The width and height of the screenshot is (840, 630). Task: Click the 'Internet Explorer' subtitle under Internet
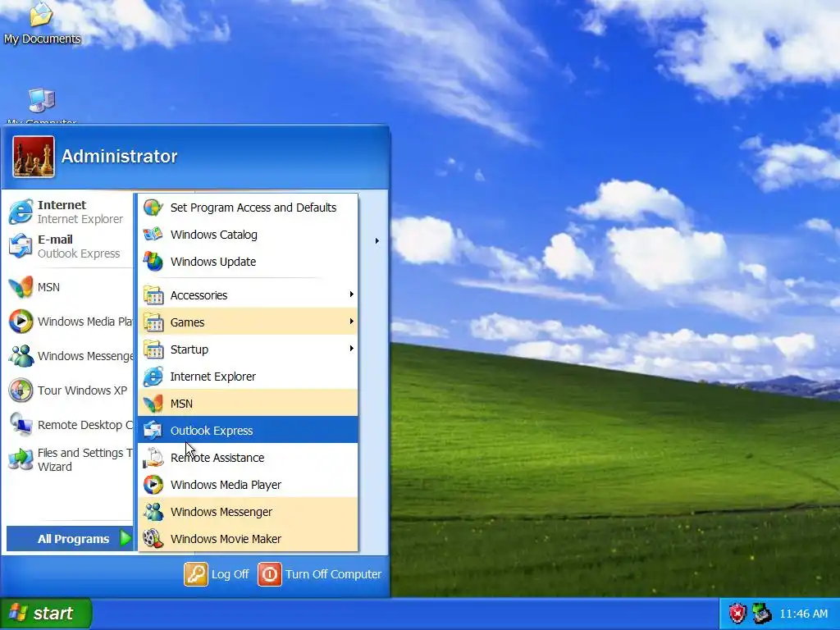pyautogui.click(x=80, y=219)
